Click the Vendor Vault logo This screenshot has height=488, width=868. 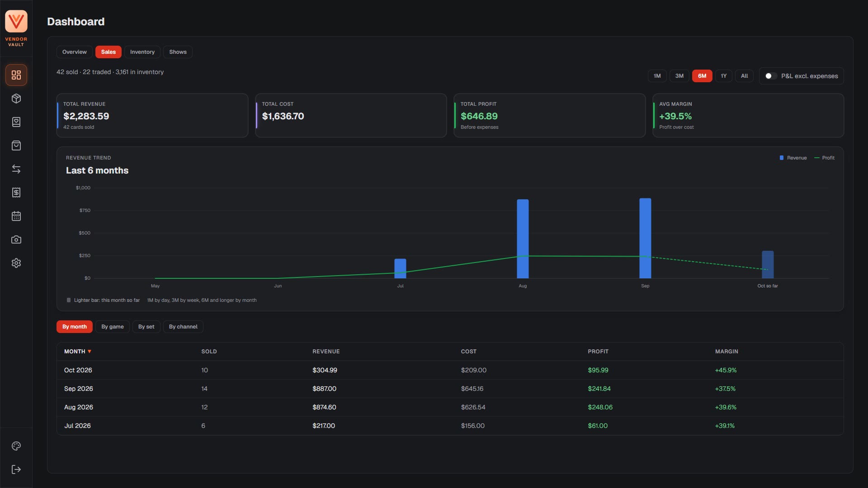16,21
